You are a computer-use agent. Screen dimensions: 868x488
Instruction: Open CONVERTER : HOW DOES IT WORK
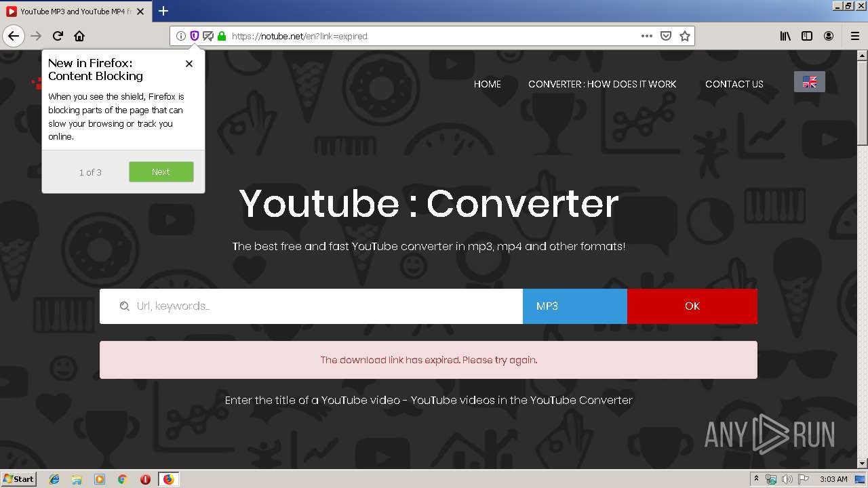pyautogui.click(x=602, y=84)
